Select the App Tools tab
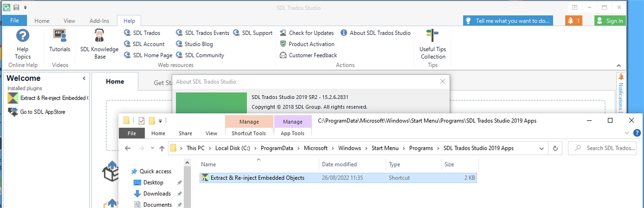This screenshot has height=208, width=644. (x=292, y=133)
